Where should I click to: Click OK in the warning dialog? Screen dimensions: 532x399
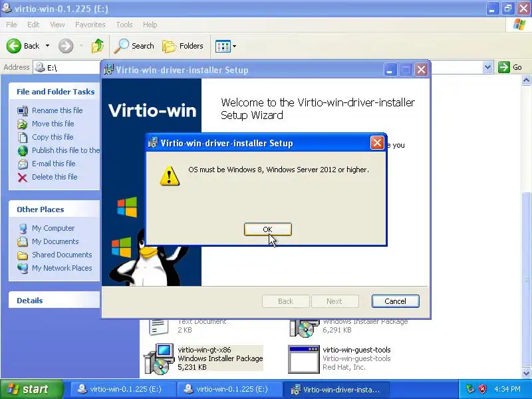click(x=268, y=229)
